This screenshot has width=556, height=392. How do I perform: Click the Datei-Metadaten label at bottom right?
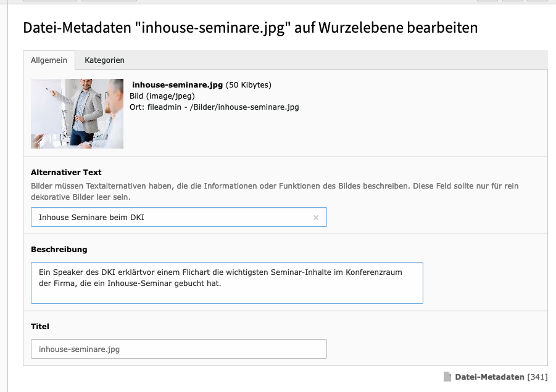point(490,377)
